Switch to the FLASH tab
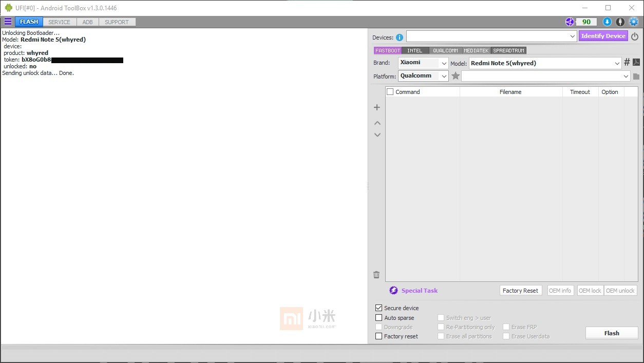 point(29,22)
